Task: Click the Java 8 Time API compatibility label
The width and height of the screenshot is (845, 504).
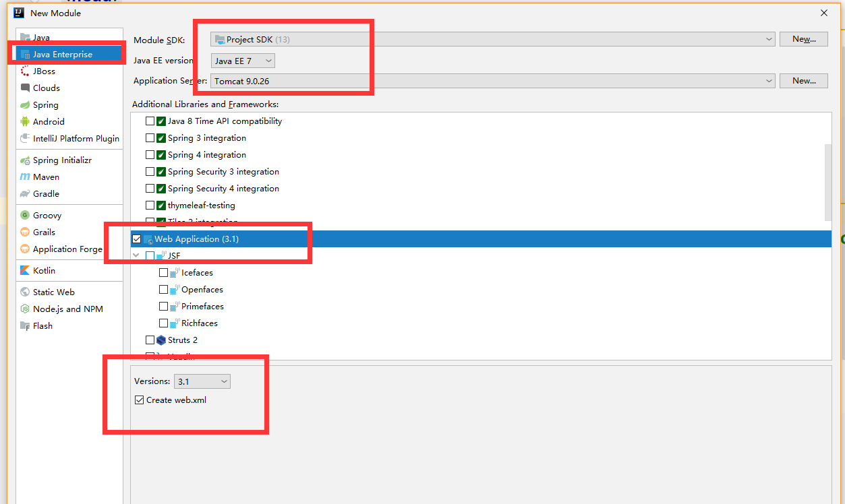Action: (225, 121)
